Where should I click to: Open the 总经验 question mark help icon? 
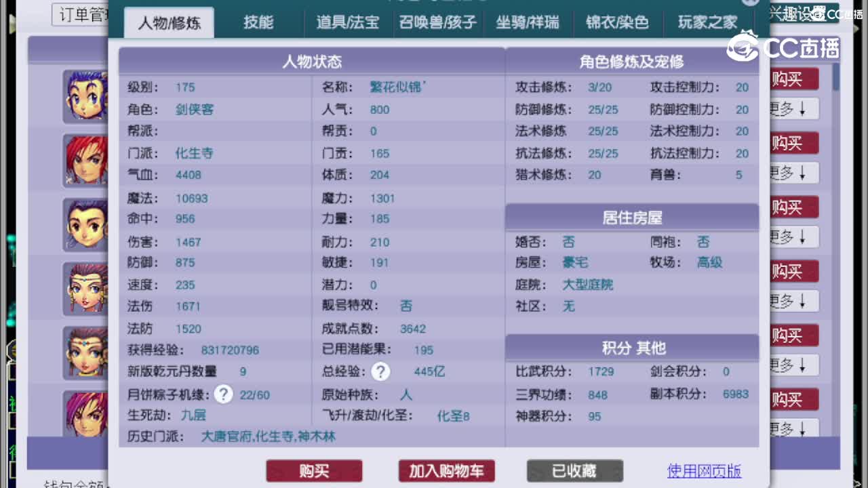pyautogui.click(x=380, y=371)
